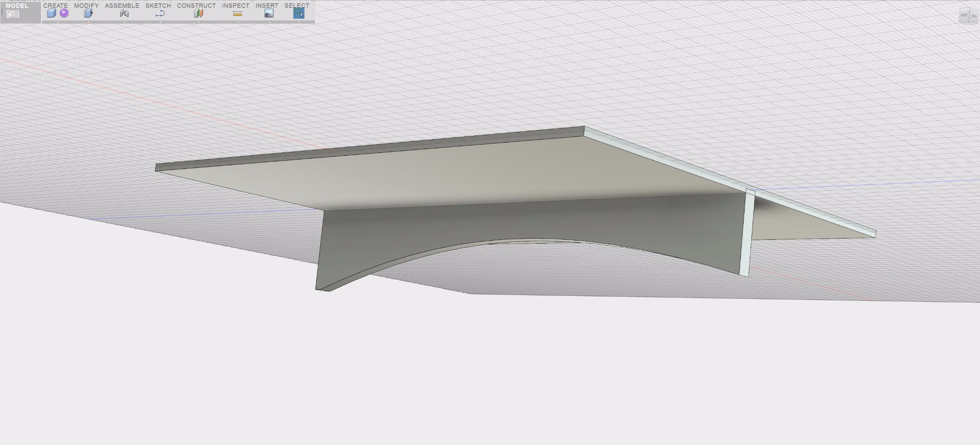Click the BACK face of the ViewCube
The image size is (980, 445).
[x=974, y=16]
